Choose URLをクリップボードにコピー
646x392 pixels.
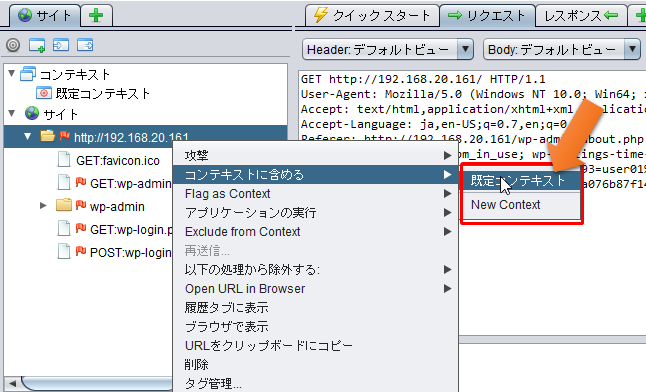[316, 345]
